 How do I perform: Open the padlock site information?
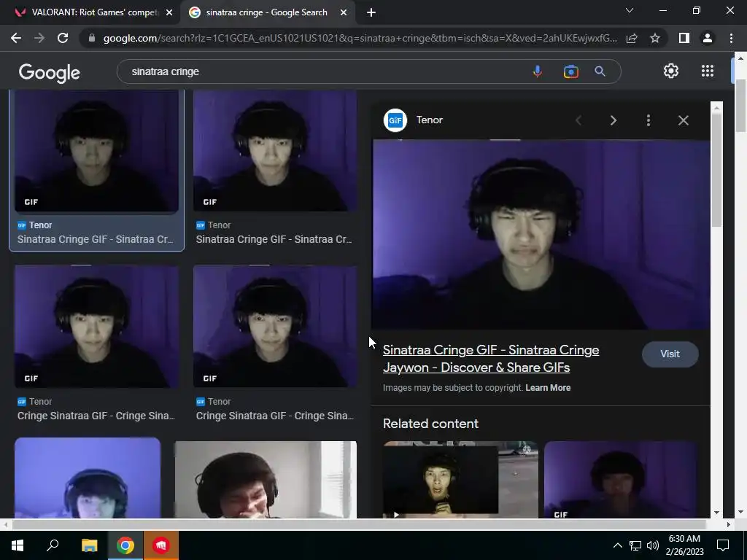point(92,38)
